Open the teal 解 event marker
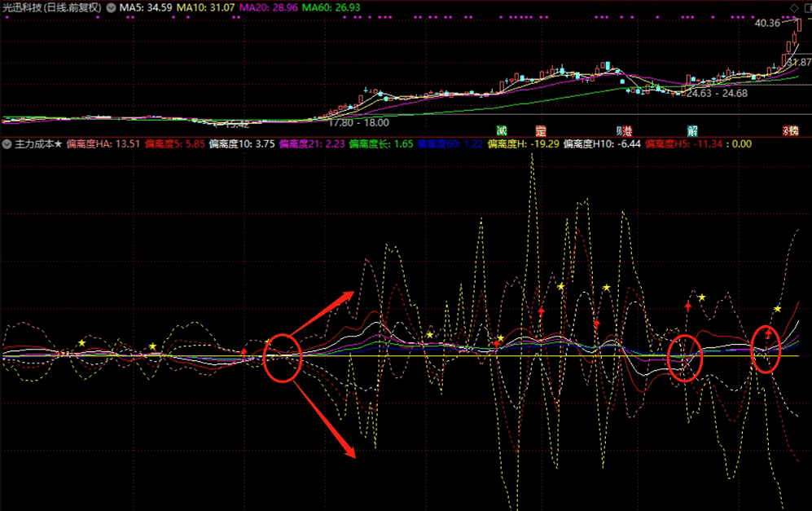This screenshot has height=511, width=812. [692, 130]
